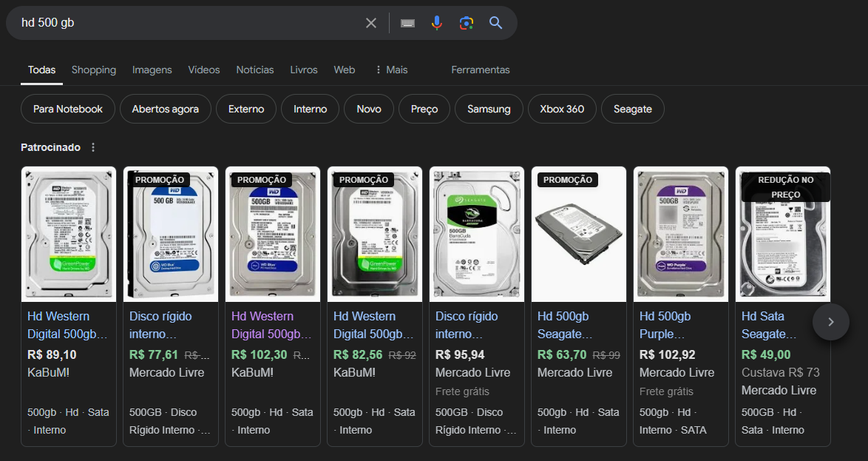Click KaBuM! seller under R$ 89,10

(x=49, y=372)
